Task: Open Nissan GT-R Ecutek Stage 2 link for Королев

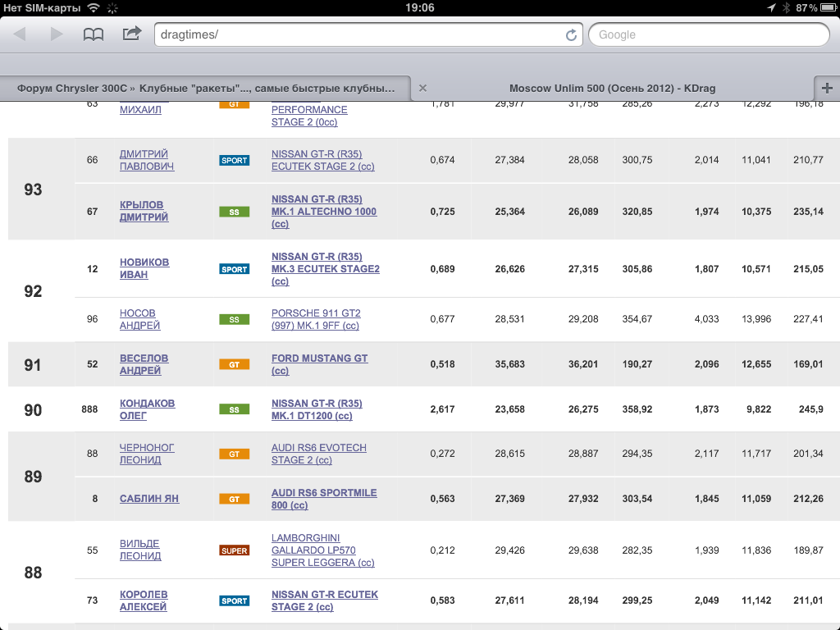Action: (x=325, y=600)
